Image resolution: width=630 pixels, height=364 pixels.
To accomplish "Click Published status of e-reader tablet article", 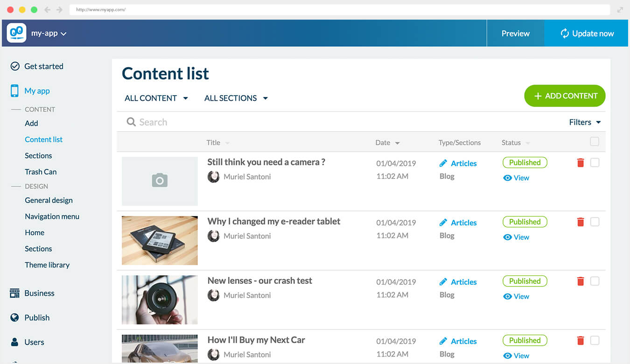I will (525, 222).
